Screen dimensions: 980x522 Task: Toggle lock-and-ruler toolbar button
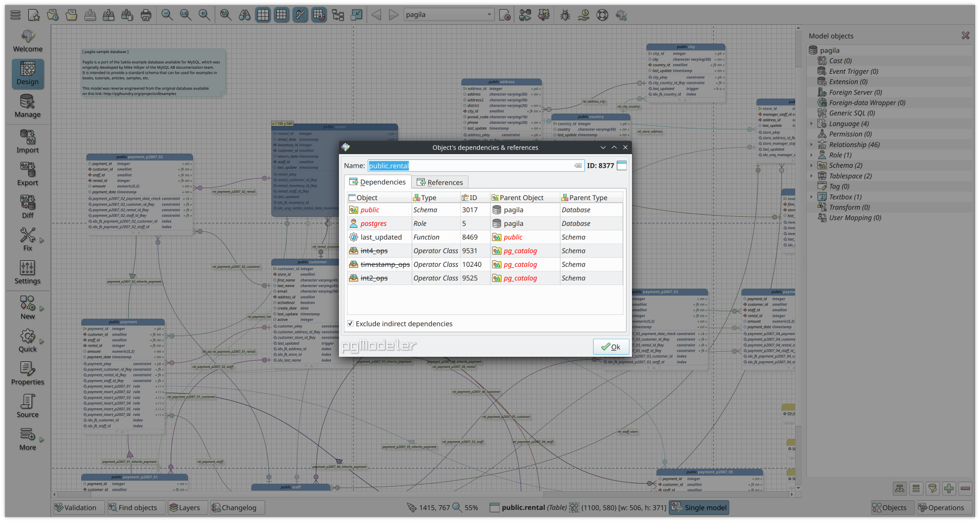coord(300,15)
